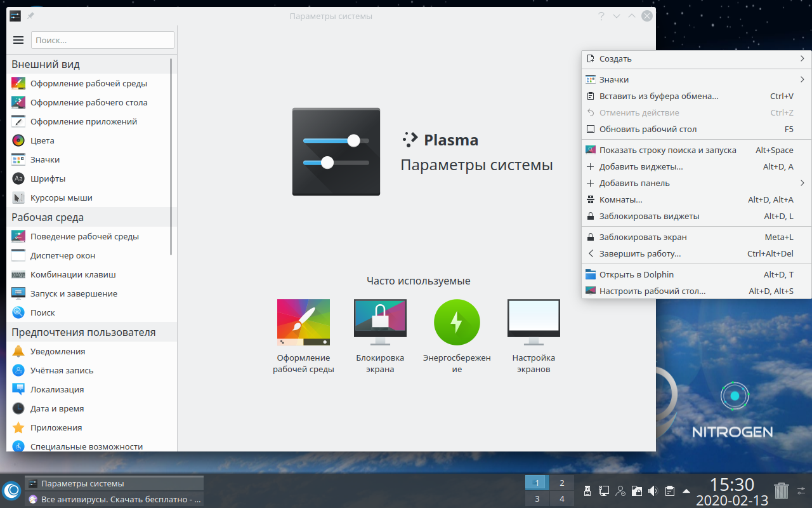The image size is (812, 508).
Task: Select Заблокировать экран
Action: (x=697, y=237)
